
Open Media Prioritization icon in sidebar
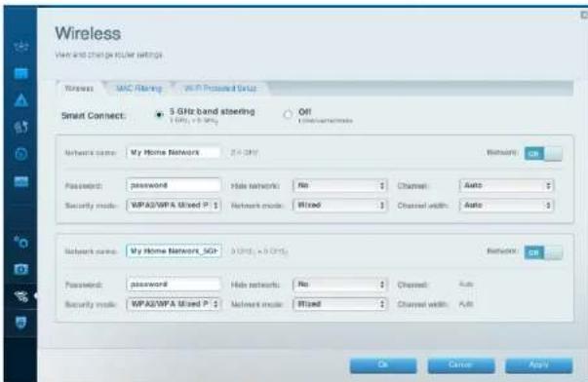(x=21, y=127)
